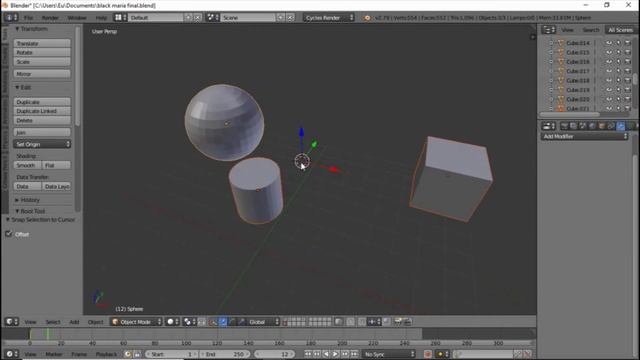Click the Delete button in Edit panel

point(42,120)
